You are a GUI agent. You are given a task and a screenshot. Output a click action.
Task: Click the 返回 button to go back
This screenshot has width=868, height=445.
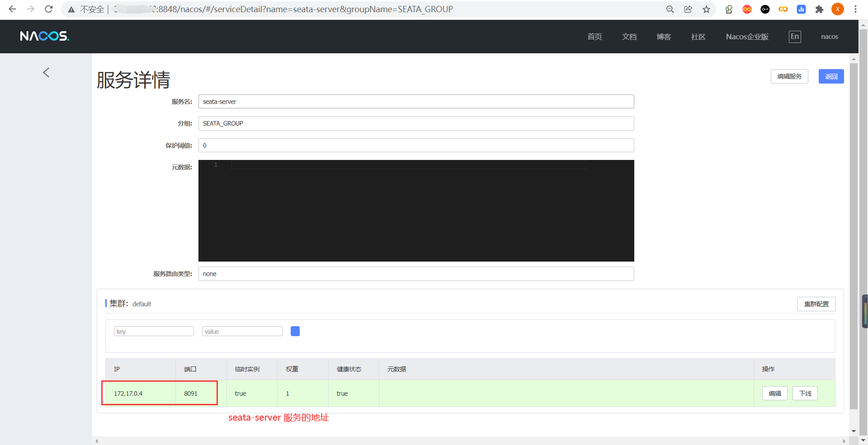pos(831,76)
